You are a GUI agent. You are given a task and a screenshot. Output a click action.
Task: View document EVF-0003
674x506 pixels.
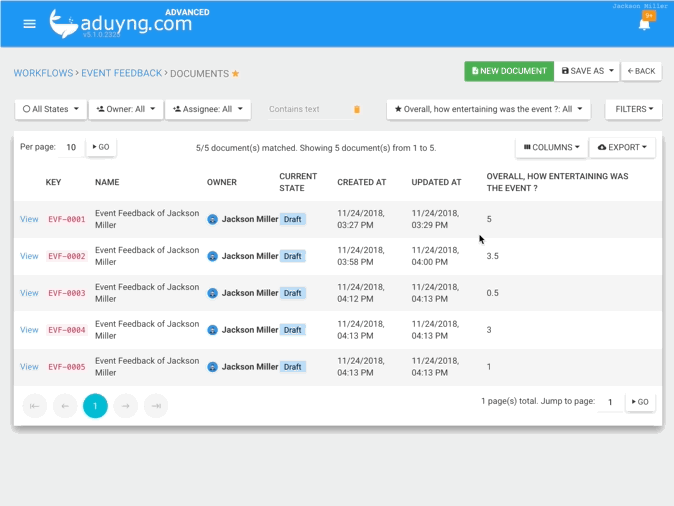[29, 293]
